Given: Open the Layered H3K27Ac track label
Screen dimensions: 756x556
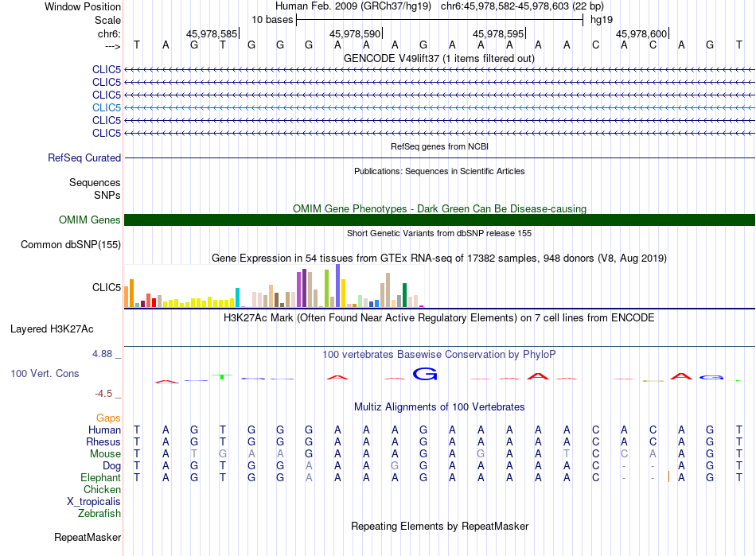Looking at the screenshot, I should click(x=52, y=329).
